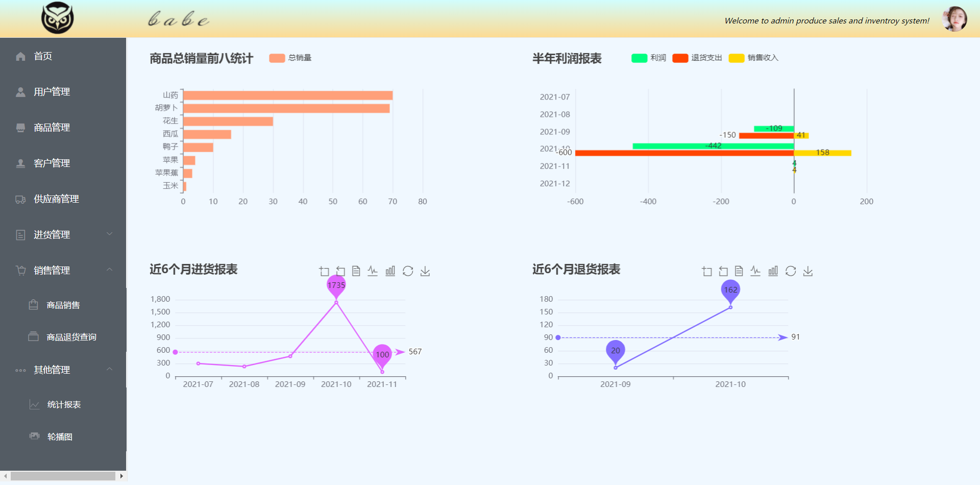The image size is (980, 485).
Task: Download 近6个月退货报表 chart as image
Action: point(808,271)
